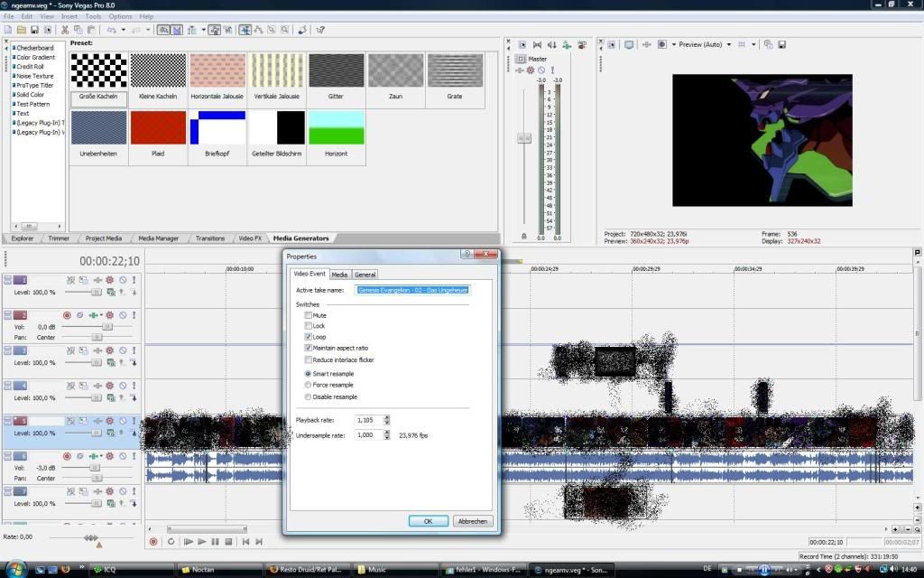Switch to the Transitions tab
Image resolution: width=924 pixels, height=578 pixels.
[209, 238]
